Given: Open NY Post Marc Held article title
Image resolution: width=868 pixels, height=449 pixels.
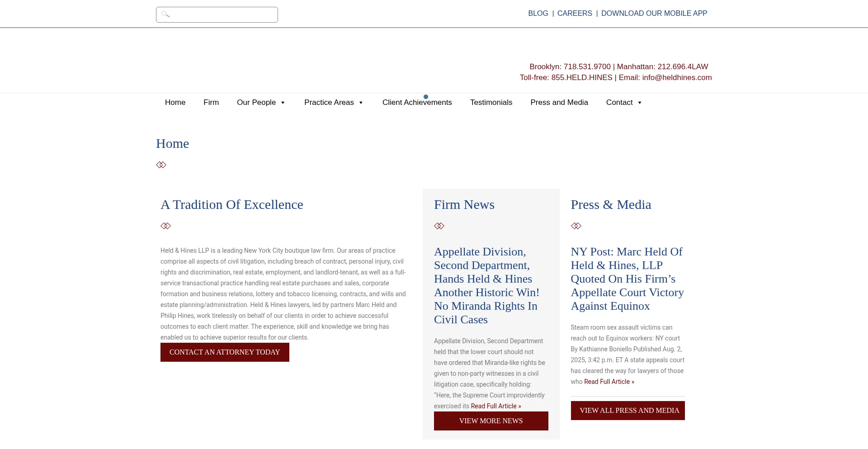Looking at the screenshot, I should click(x=627, y=279).
